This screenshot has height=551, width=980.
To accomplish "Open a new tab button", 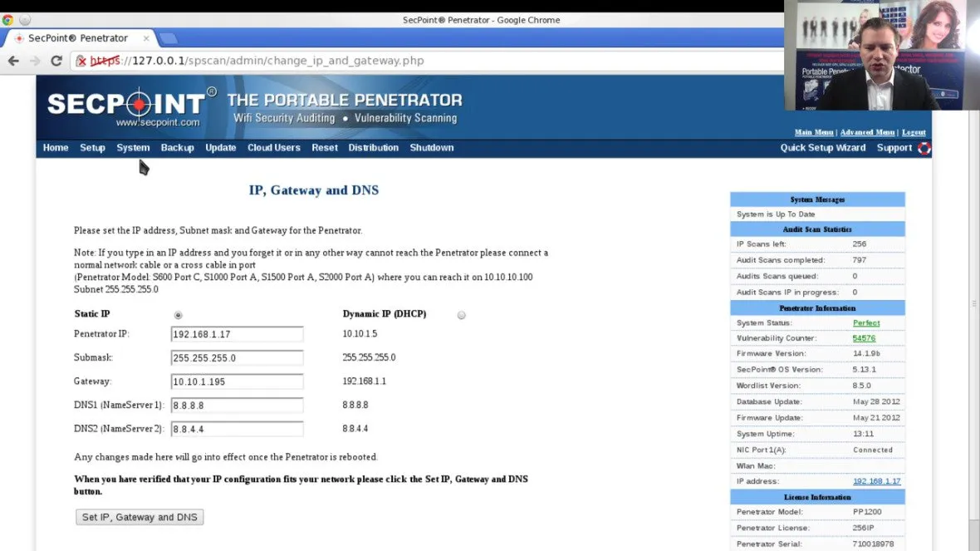I will click(168, 39).
